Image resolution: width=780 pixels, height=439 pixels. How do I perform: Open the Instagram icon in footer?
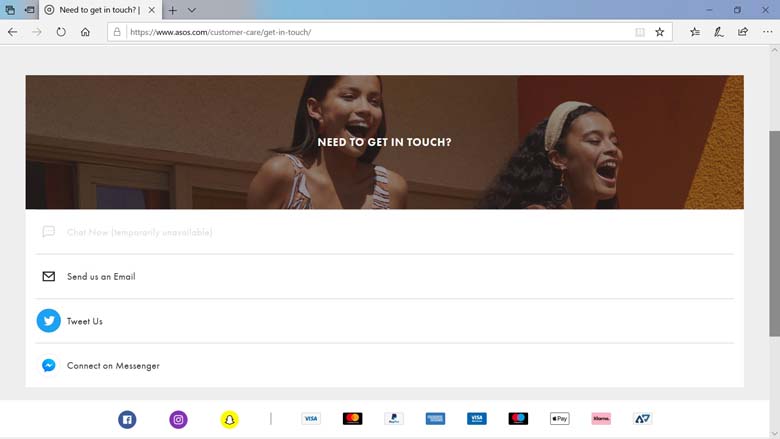pyautogui.click(x=178, y=419)
